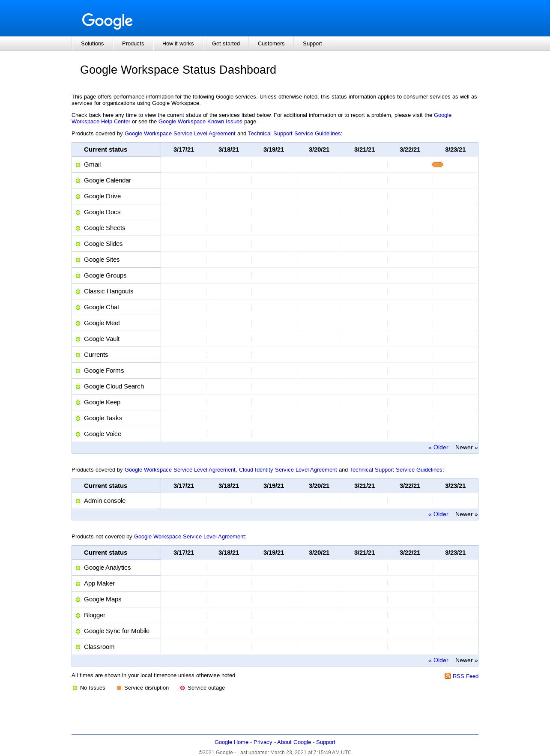550x756 pixels.
Task: Click the green status icon beside Gmail
Action: click(x=78, y=165)
